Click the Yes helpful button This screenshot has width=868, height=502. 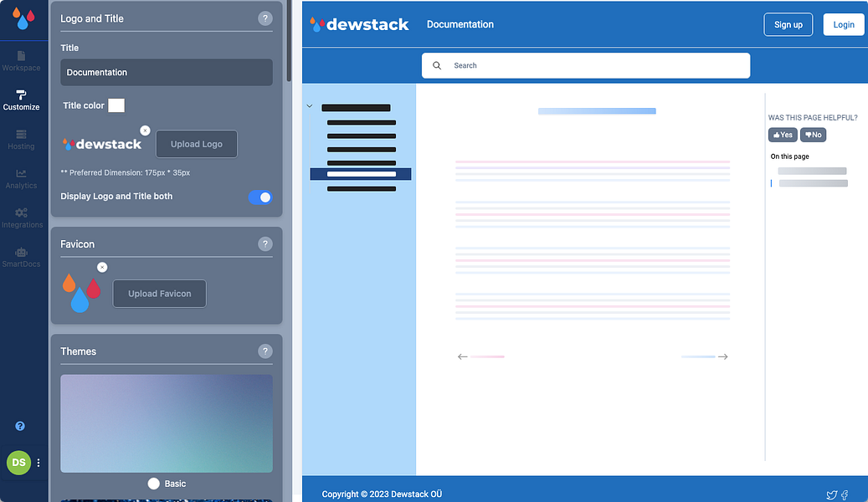point(783,135)
